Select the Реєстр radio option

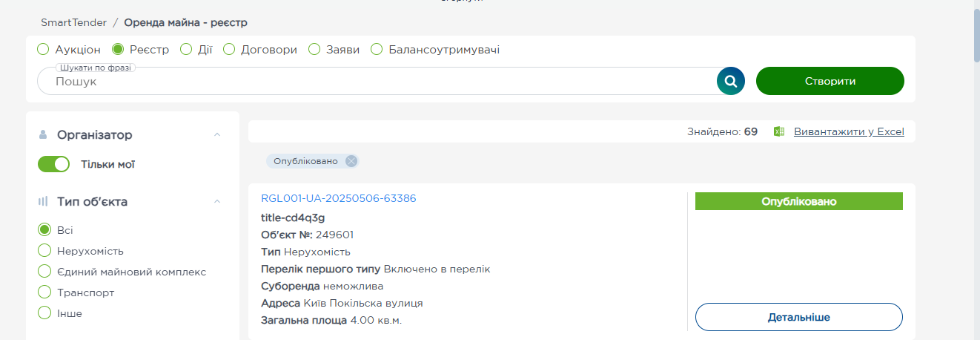click(x=117, y=50)
